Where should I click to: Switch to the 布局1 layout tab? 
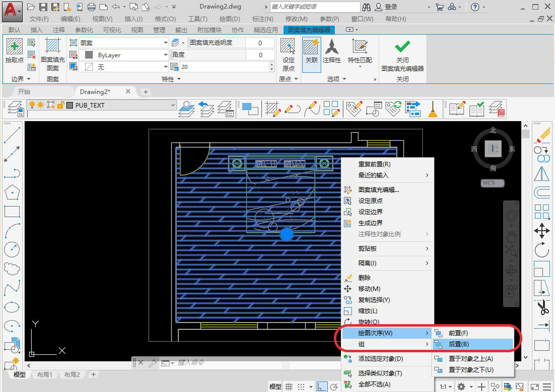pyautogui.click(x=45, y=374)
